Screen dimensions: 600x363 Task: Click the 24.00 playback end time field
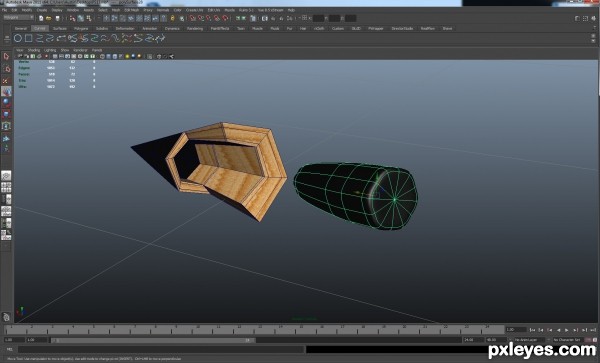(473, 340)
